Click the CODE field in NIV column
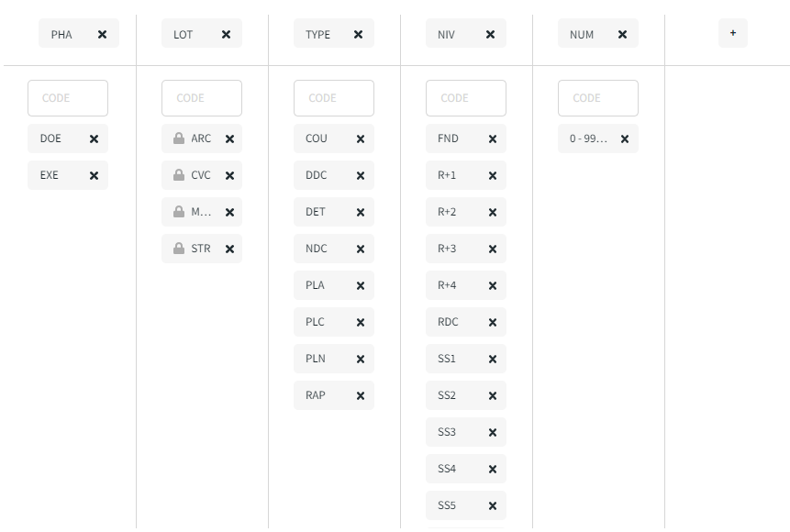790x532 pixels. click(466, 98)
